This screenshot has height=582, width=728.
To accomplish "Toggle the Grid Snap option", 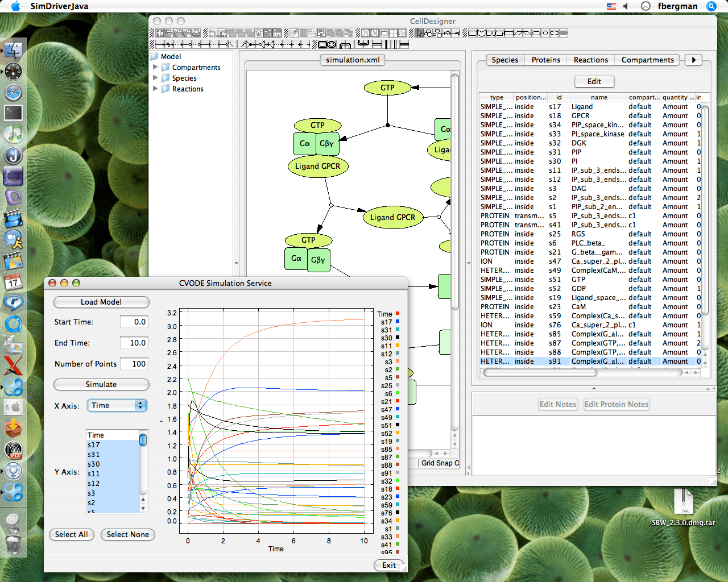I will tap(439, 463).
